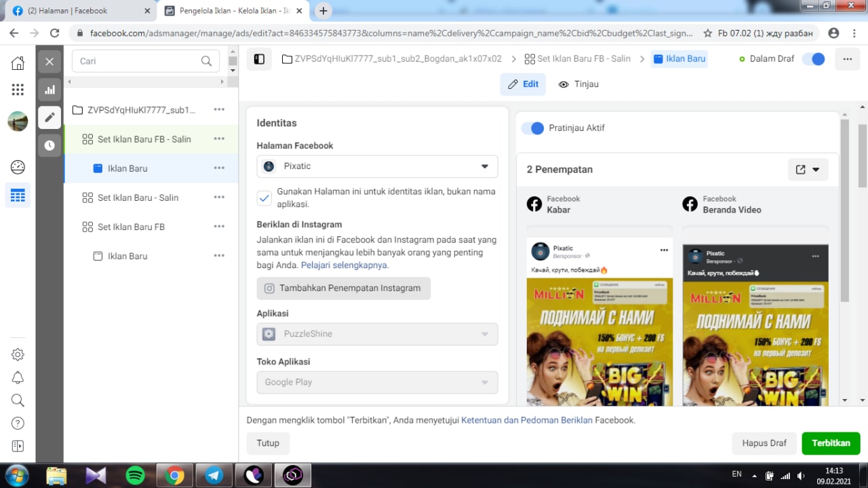Open Account Overview gauge icon

coord(18,167)
